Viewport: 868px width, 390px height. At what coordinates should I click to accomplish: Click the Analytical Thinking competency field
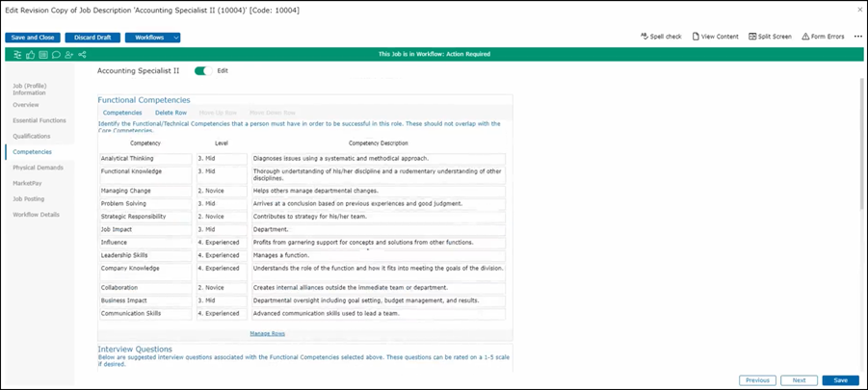click(145, 158)
